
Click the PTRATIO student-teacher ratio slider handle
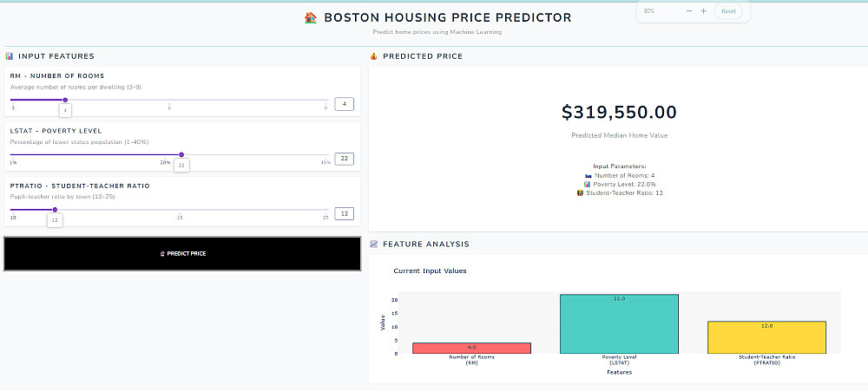(55, 210)
